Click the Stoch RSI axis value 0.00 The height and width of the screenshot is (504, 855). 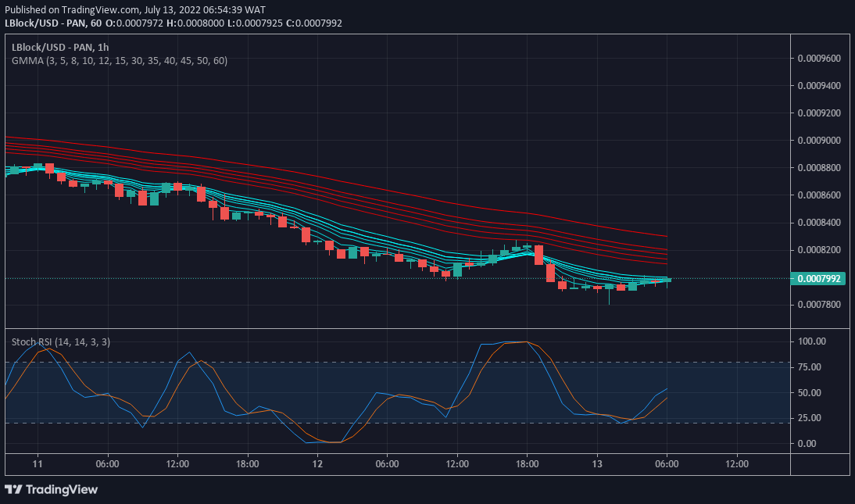807,444
